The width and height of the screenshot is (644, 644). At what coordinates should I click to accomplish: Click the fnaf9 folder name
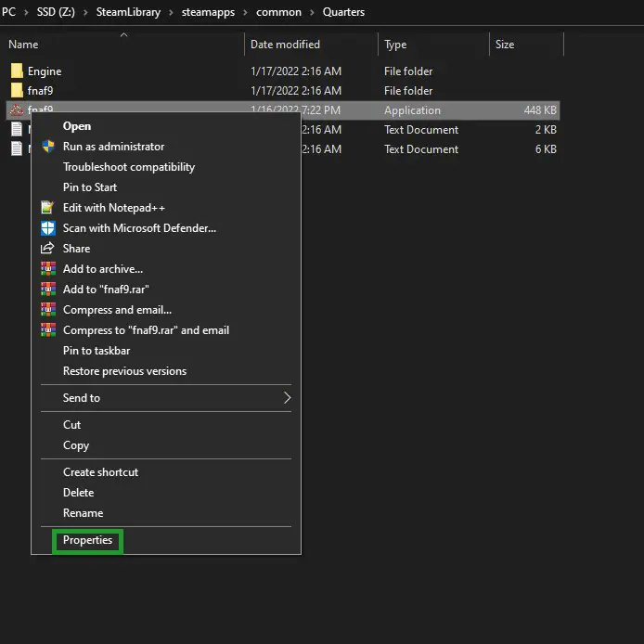40,91
